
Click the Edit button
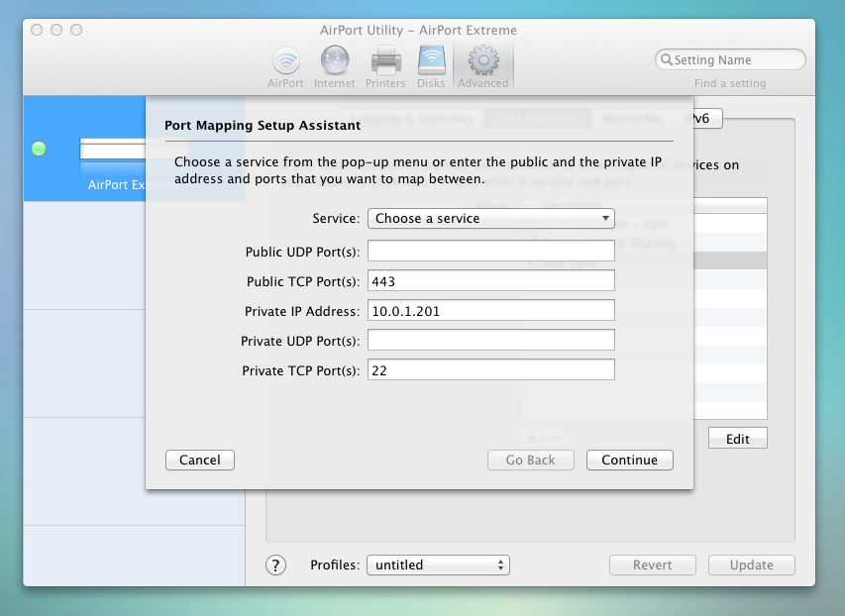738,439
